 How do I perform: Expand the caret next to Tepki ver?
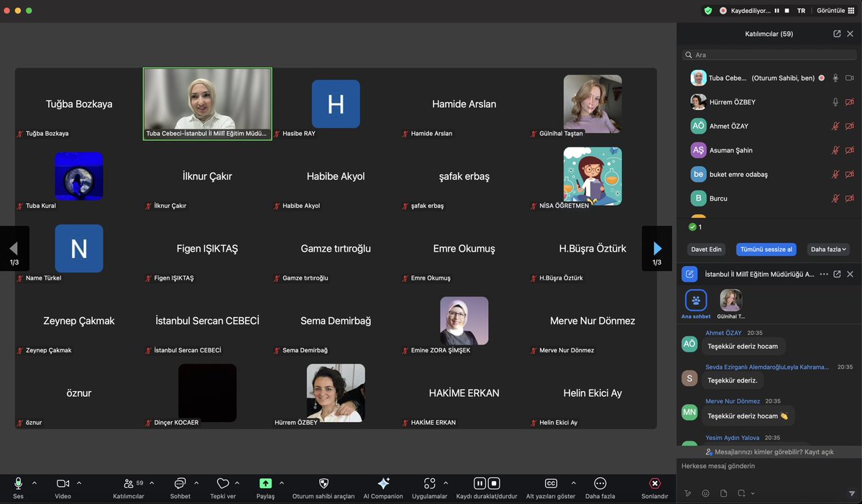click(237, 483)
